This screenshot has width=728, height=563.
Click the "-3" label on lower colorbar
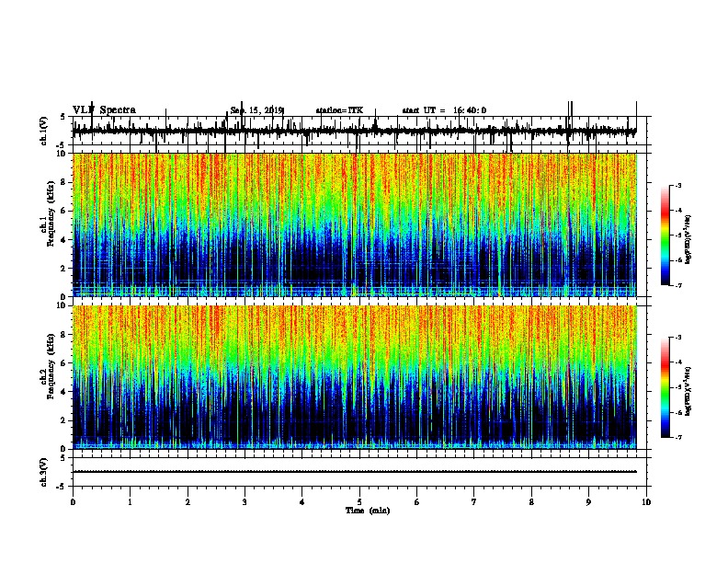(x=677, y=338)
